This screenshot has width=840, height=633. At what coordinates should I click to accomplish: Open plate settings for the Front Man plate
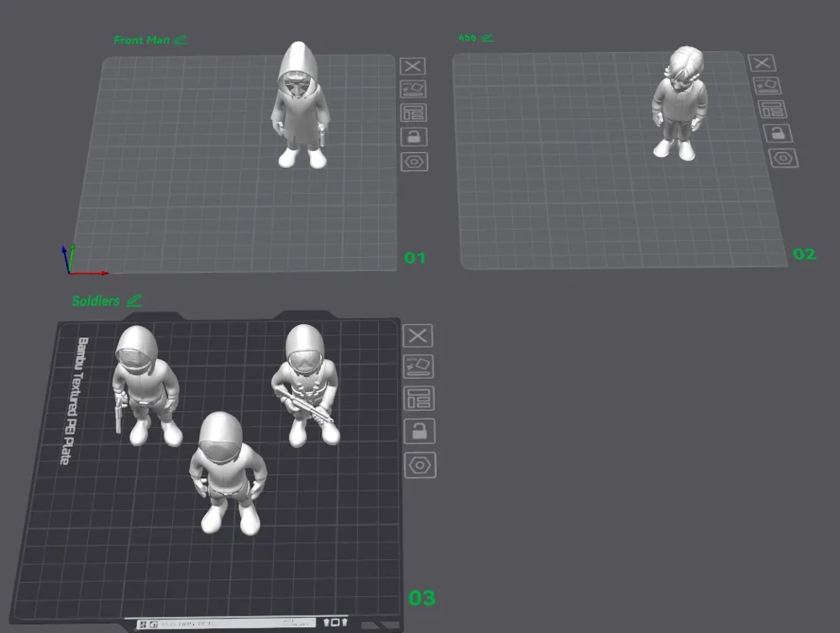tap(414, 162)
